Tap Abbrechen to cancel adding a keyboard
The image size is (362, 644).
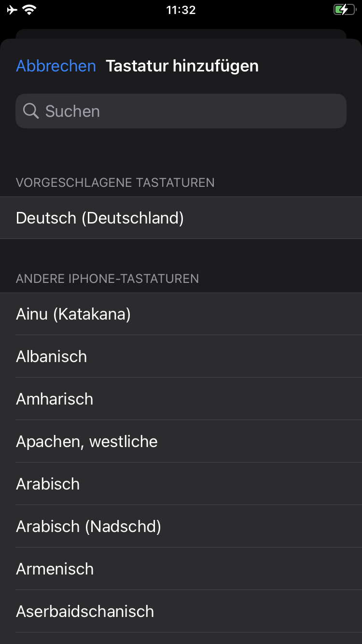(56, 66)
